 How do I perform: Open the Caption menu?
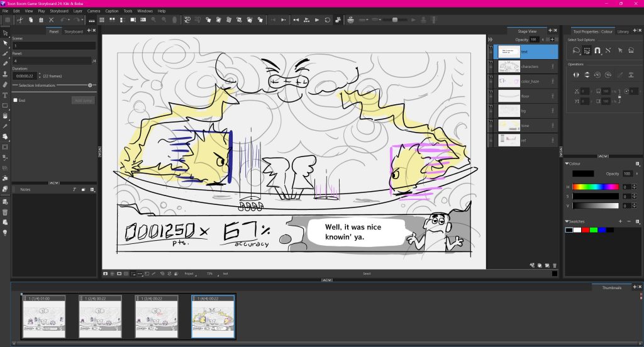(x=112, y=11)
